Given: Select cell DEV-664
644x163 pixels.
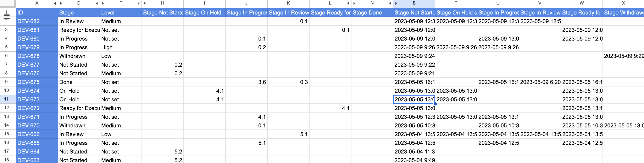Looking at the screenshot, I should 37,151.
